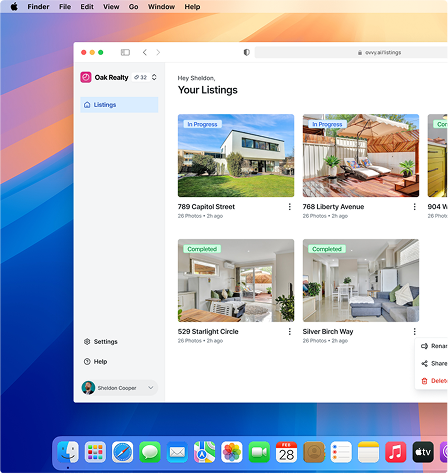
Task: Open options menu for 768 Liberty Avenue
Action: [x=414, y=207]
